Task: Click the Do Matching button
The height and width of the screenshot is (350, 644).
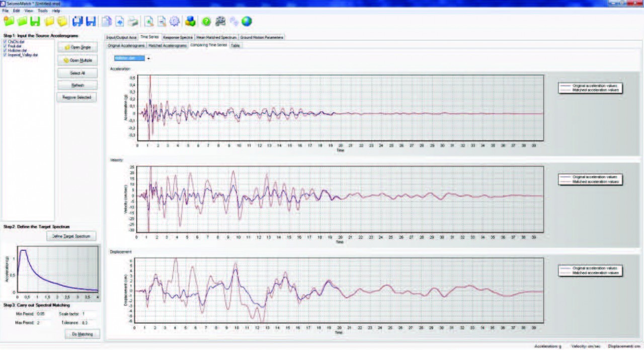Action: point(83,334)
